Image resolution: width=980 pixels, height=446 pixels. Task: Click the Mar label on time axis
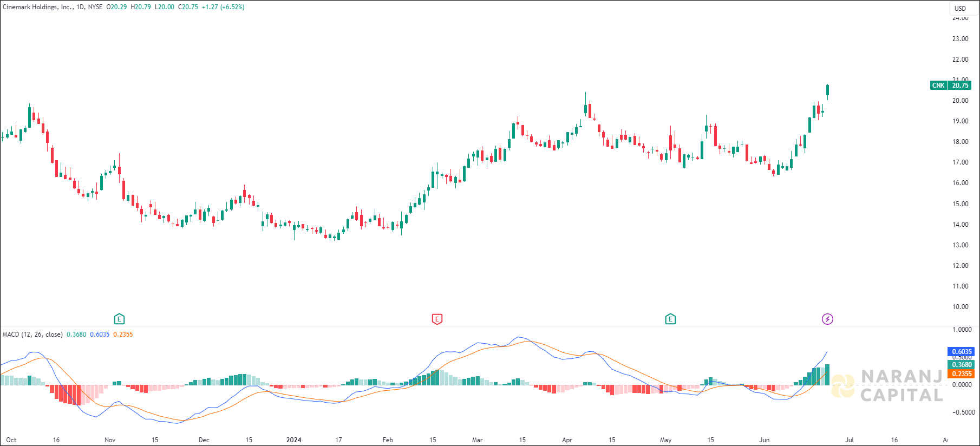pyautogui.click(x=477, y=440)
